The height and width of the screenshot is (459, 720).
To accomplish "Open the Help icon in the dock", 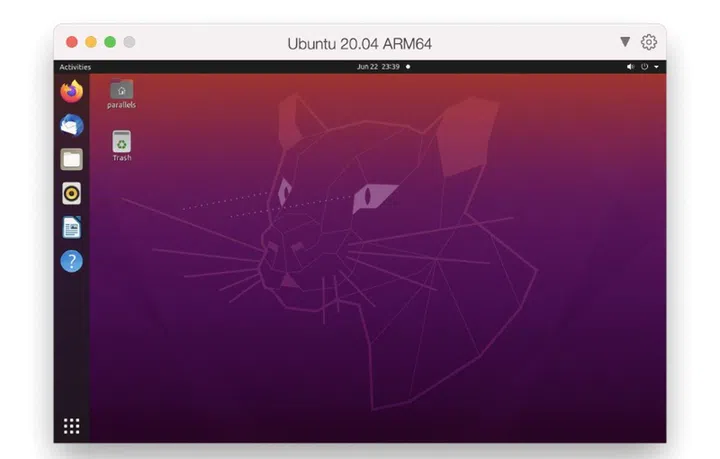I will [x=72, y=261].
